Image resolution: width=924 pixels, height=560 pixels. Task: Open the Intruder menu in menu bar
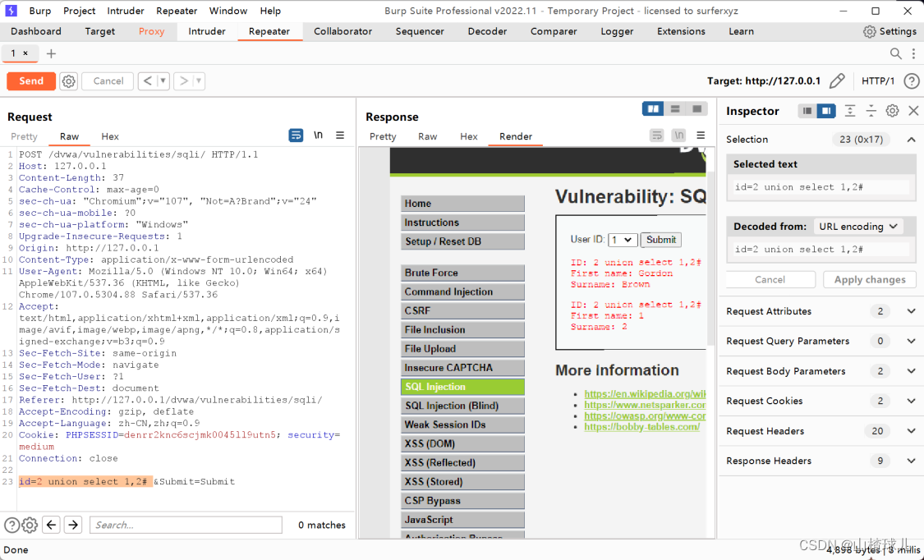point(126,11)
